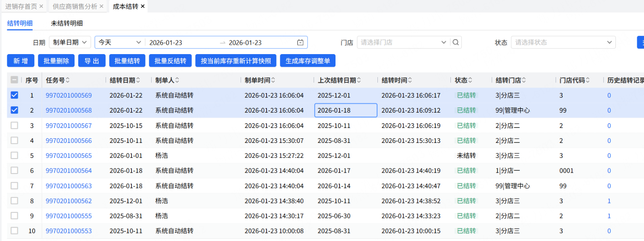Viewport: 644px width, 241px height.
Task: Check row 5 checkbox for 9970201000565
Action: click(14, 155)
